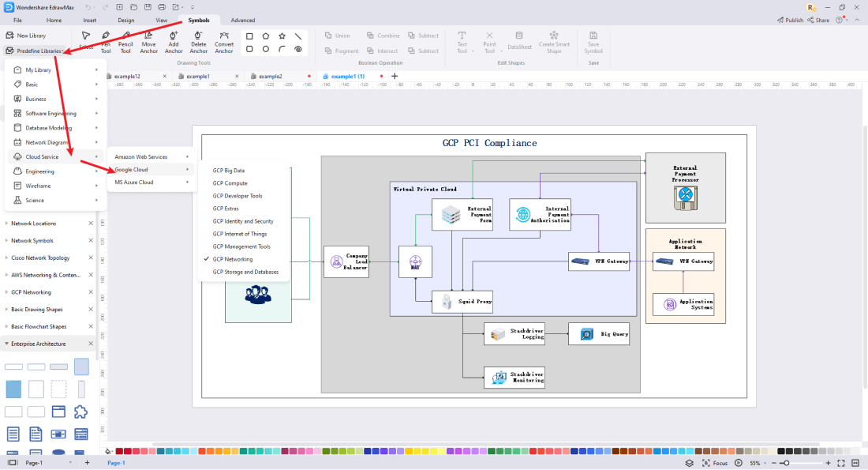Add a new page with plus button

pos(87,463)
